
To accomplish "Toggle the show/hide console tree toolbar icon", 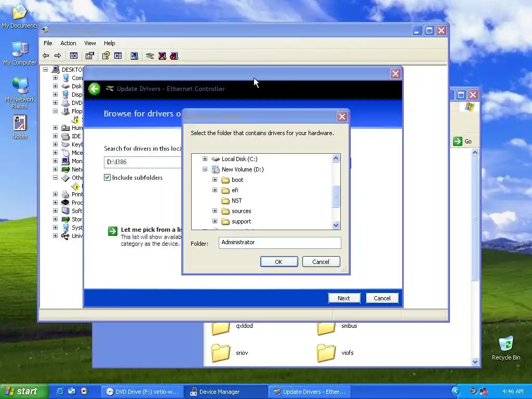I will coord(74,56).
